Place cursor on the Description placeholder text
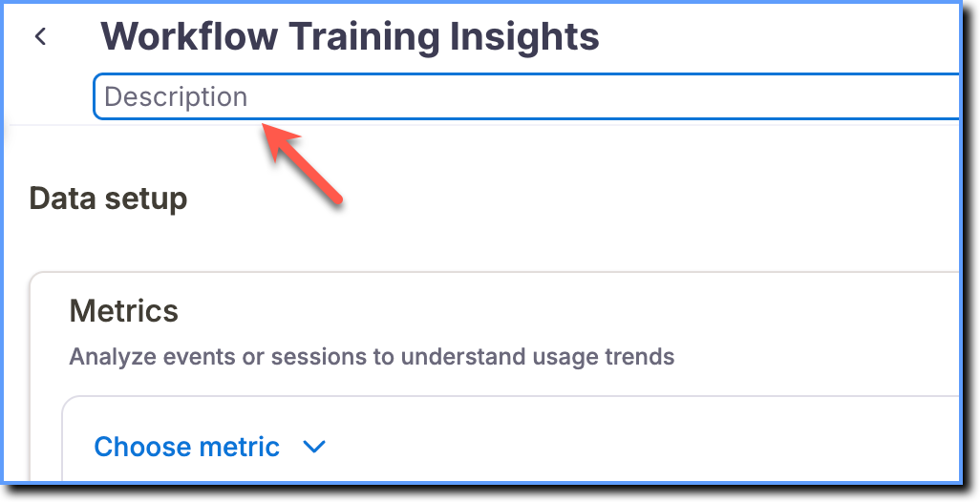 (x=176, y=96)
